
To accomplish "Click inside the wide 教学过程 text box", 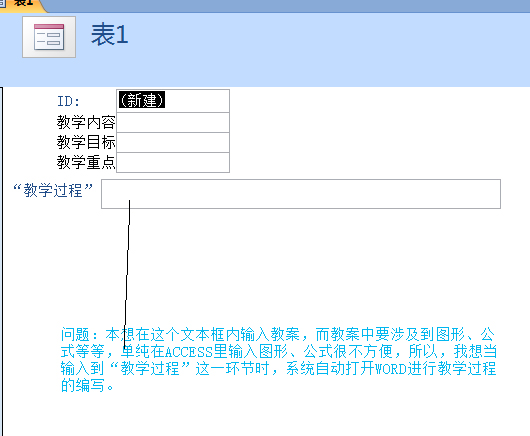I will tap(301, 194).
